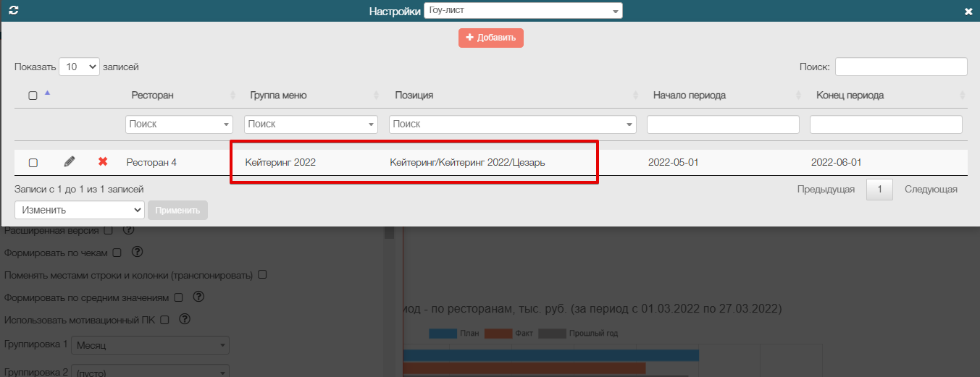Click the 2022-06-01 end date cell
Screen dimensions: 980x377
(x=836, y=163)
